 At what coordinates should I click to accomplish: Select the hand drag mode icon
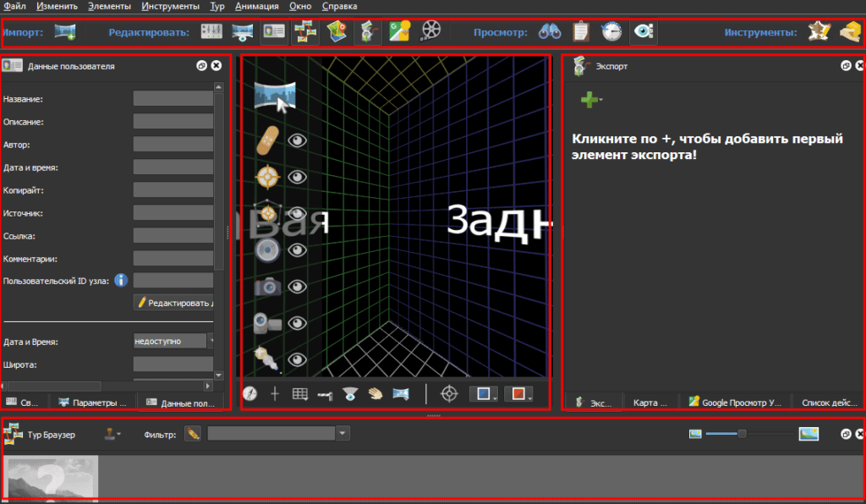point(375,393)
